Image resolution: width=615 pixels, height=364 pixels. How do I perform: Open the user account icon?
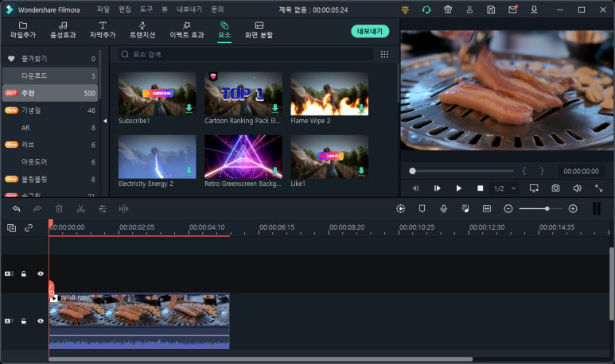pos(469,10)
